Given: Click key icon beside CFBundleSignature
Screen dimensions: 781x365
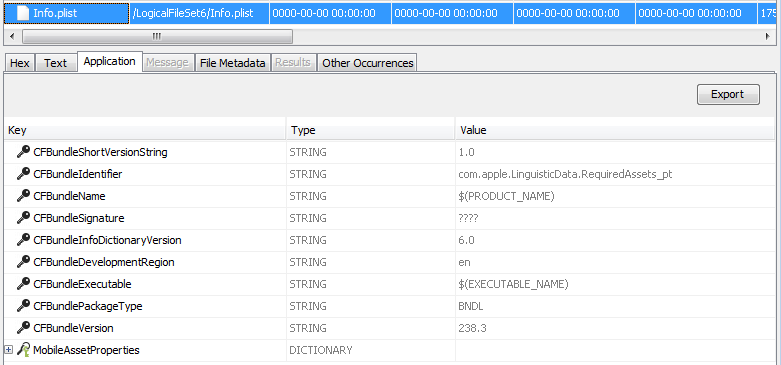Looking at the screenshot, I should (x=23, y=218).
